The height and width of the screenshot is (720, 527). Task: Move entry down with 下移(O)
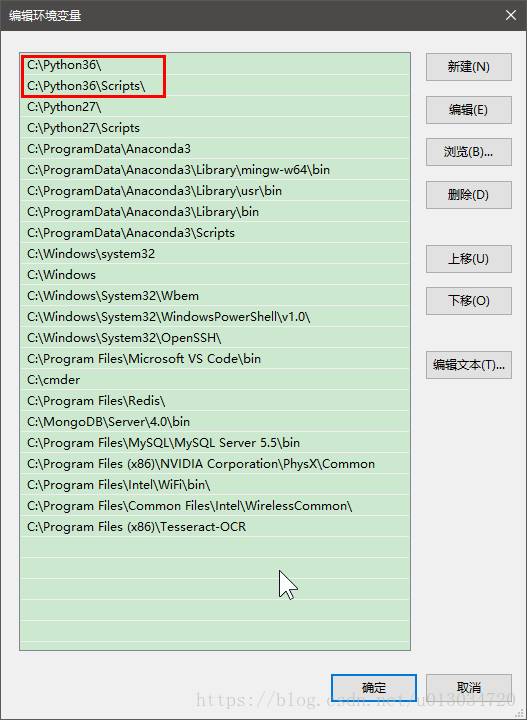pos(469,301)
